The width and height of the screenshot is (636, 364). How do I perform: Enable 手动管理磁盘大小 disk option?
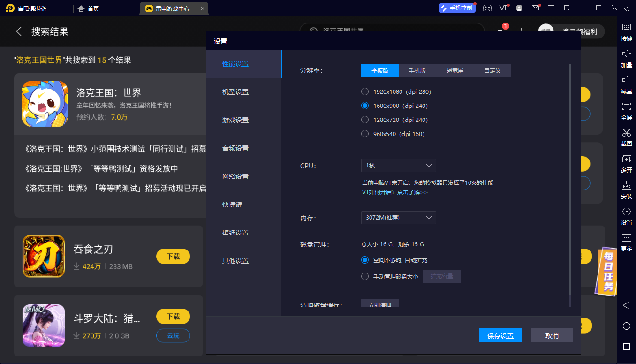(365, 276)
